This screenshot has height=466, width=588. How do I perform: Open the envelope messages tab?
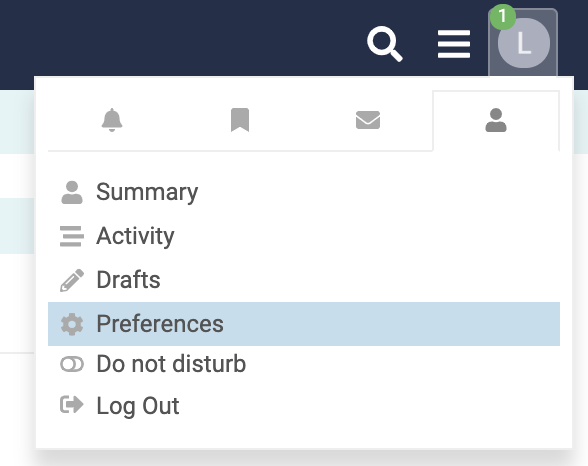click(368, 120)
